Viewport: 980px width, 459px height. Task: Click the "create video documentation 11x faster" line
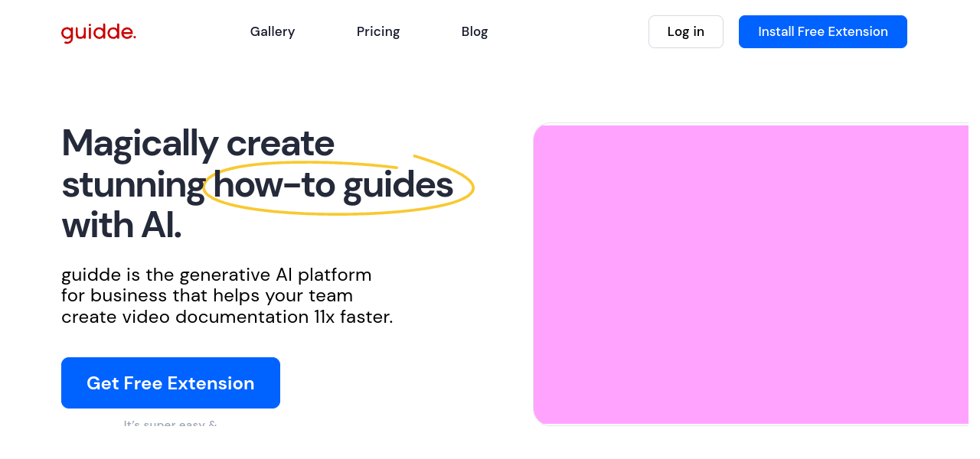coord(227,317)
